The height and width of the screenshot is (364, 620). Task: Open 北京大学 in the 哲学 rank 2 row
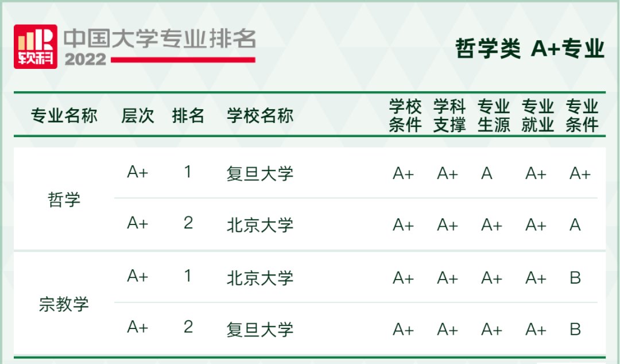260,225
